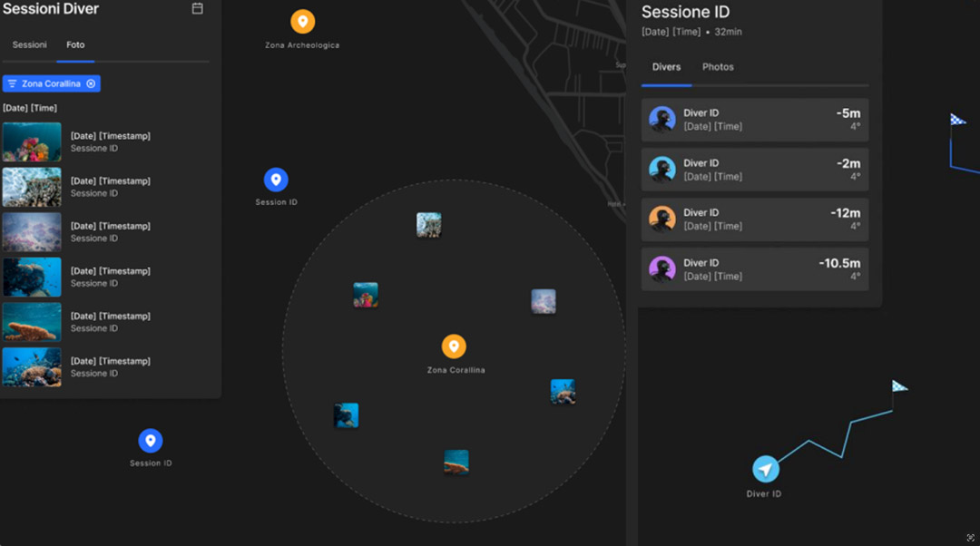Open the Divers tab in Sessione ID panel
Screen dimensions: 980x546
[x=666, y=67]
